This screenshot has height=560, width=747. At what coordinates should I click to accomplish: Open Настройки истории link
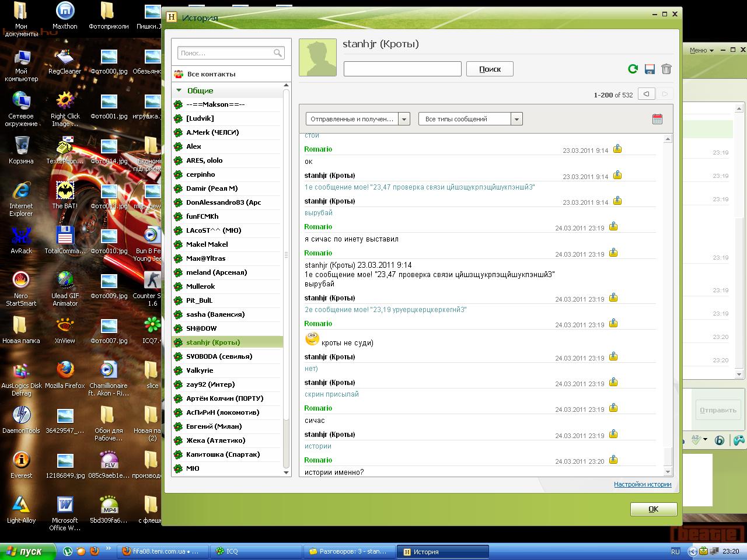[x=643, y=484]
